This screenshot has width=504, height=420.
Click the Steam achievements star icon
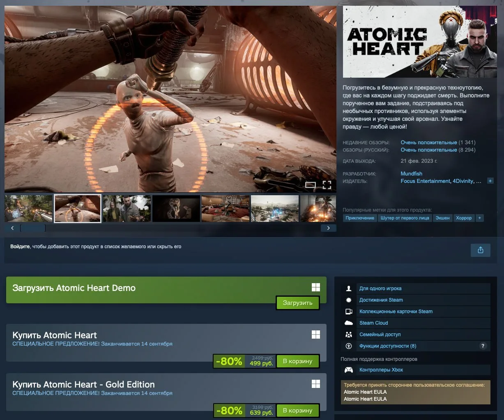point(349,300)
